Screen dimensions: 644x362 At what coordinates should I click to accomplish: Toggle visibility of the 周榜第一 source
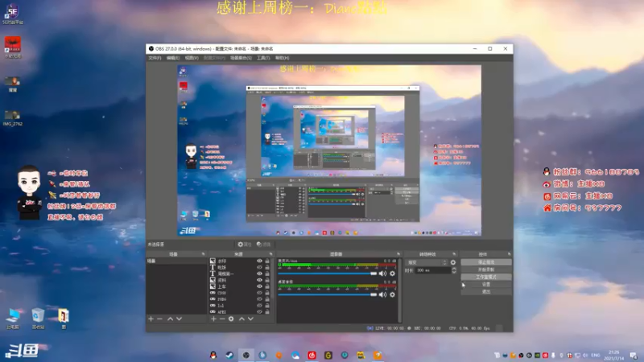[259, 274]
